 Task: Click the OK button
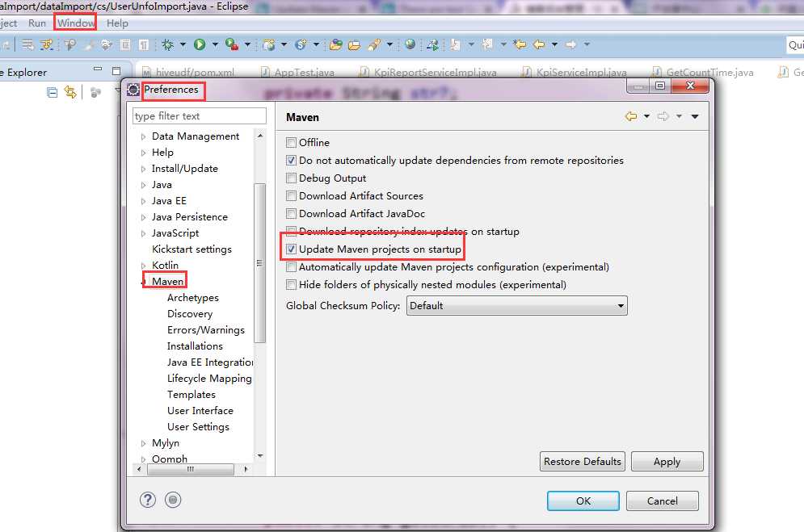click(x=583, y=501)
